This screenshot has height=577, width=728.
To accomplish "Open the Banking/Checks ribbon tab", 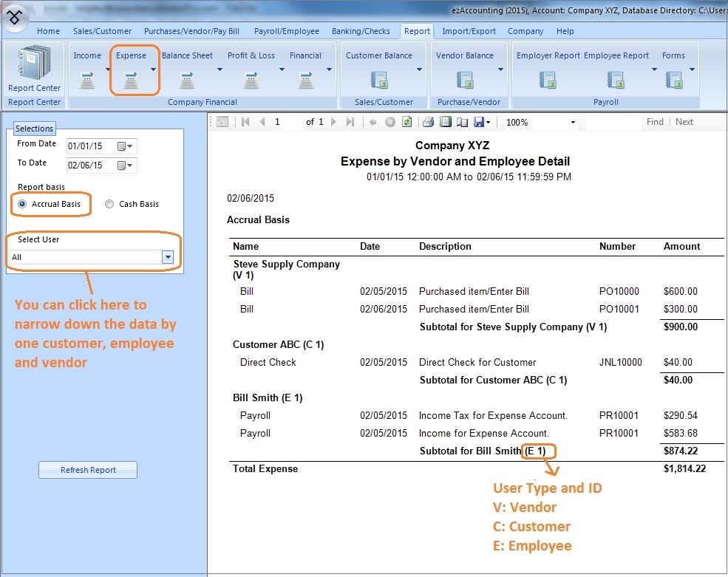I will (361, 31).
